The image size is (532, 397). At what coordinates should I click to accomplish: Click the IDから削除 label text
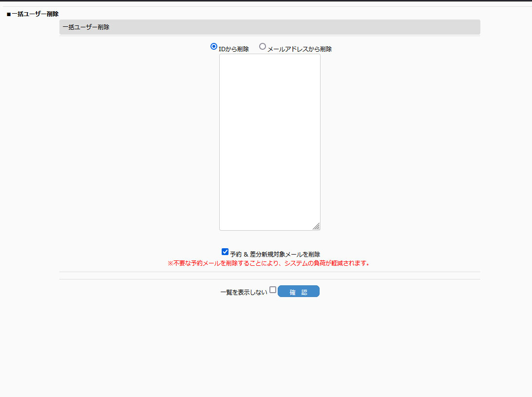(234, 49)
